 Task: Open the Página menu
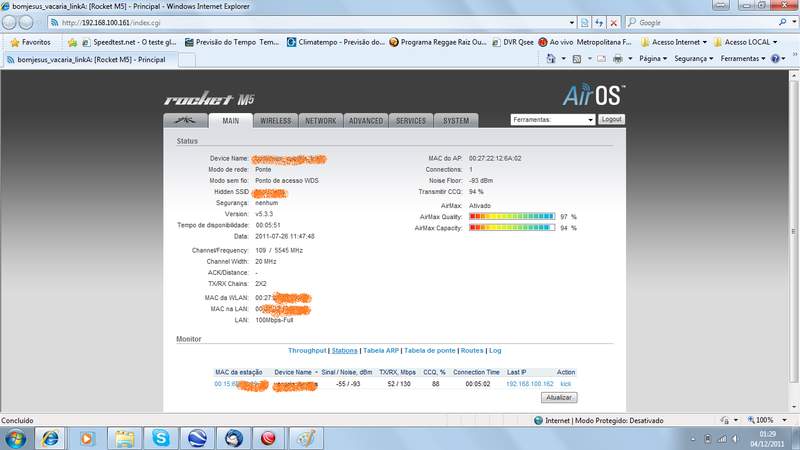(x=653, y=59)
